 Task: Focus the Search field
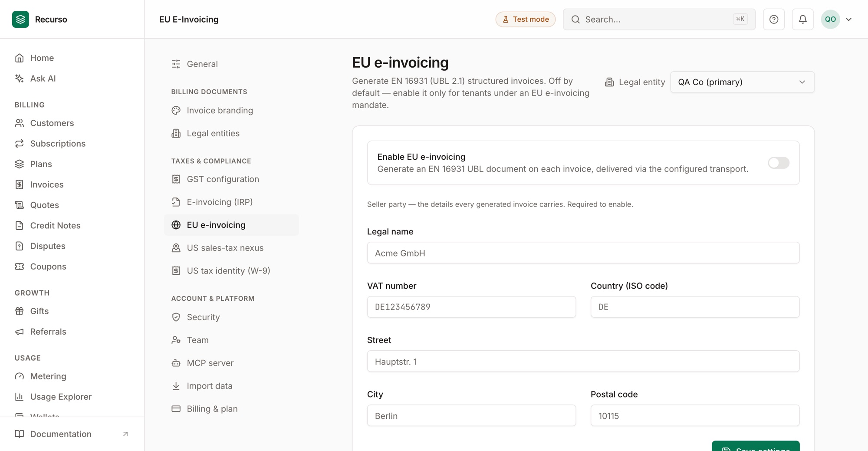(x=659, y=19)
